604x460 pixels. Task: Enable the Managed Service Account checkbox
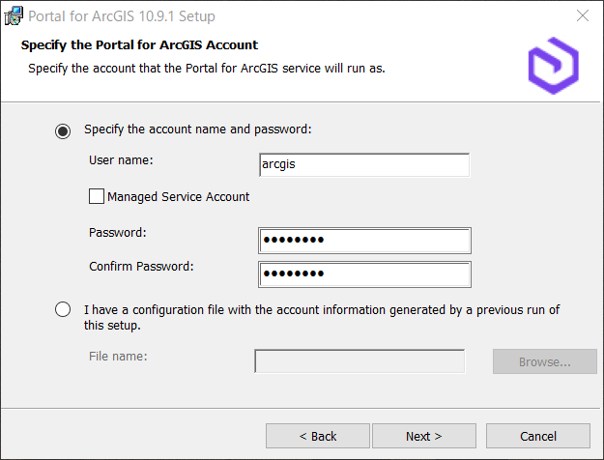[x=96, y=196]
